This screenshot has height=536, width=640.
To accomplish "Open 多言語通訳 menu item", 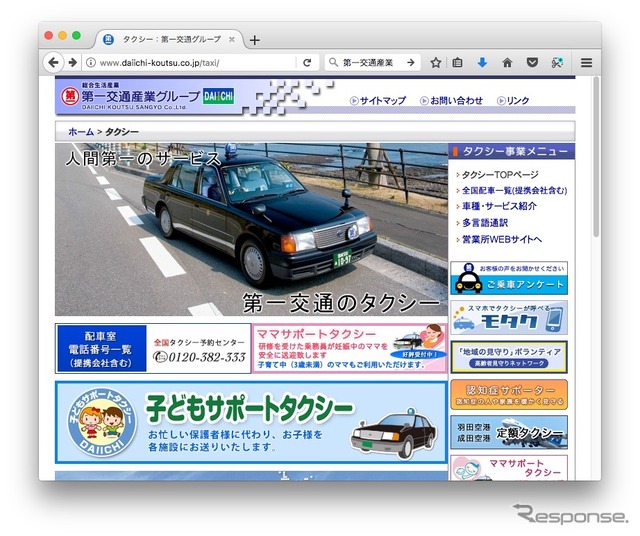I will click(484, 223).
